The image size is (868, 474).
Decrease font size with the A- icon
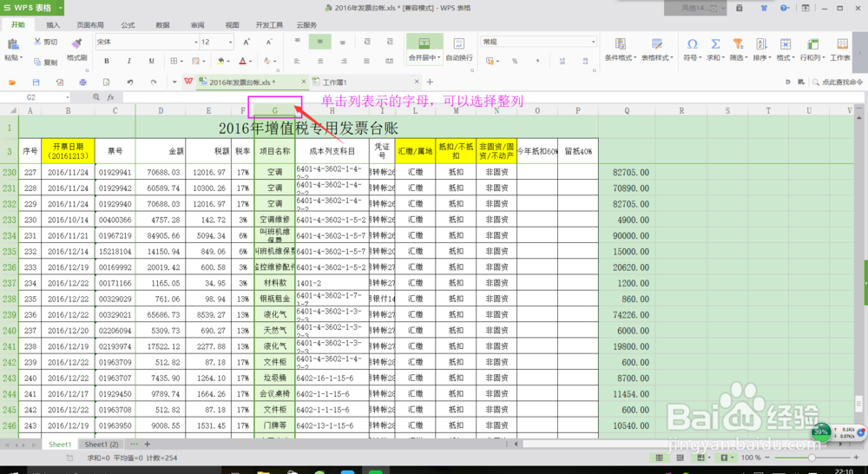(x=269, y=42)
